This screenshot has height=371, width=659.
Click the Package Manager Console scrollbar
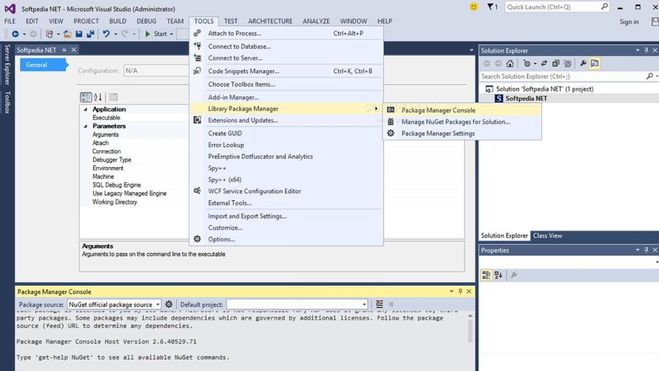(470, 332)
